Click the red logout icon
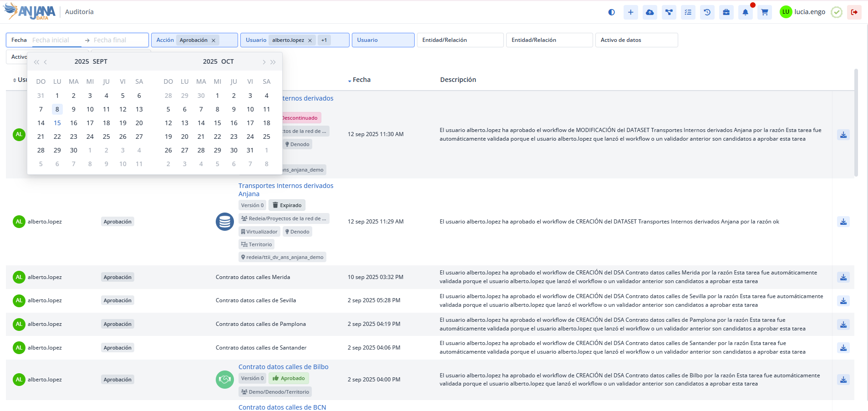The height and width of the screenshot is (411, 868). 854,12
